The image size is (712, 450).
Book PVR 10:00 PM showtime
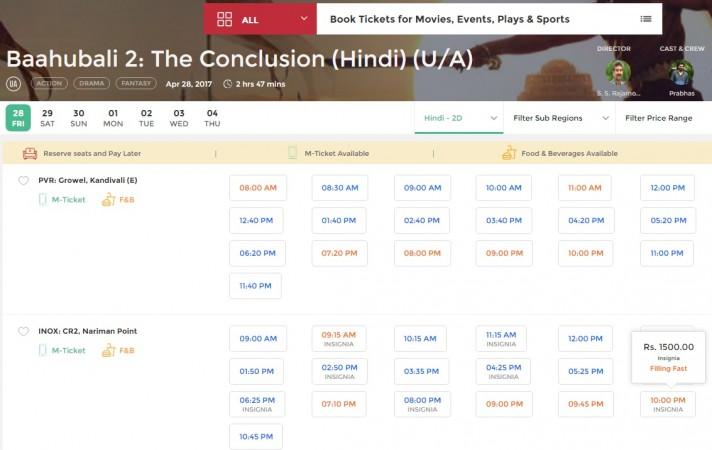tap(585, 253)
